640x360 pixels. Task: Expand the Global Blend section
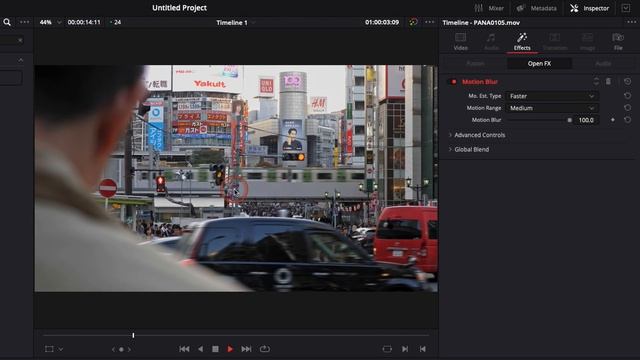click(469, 149)
